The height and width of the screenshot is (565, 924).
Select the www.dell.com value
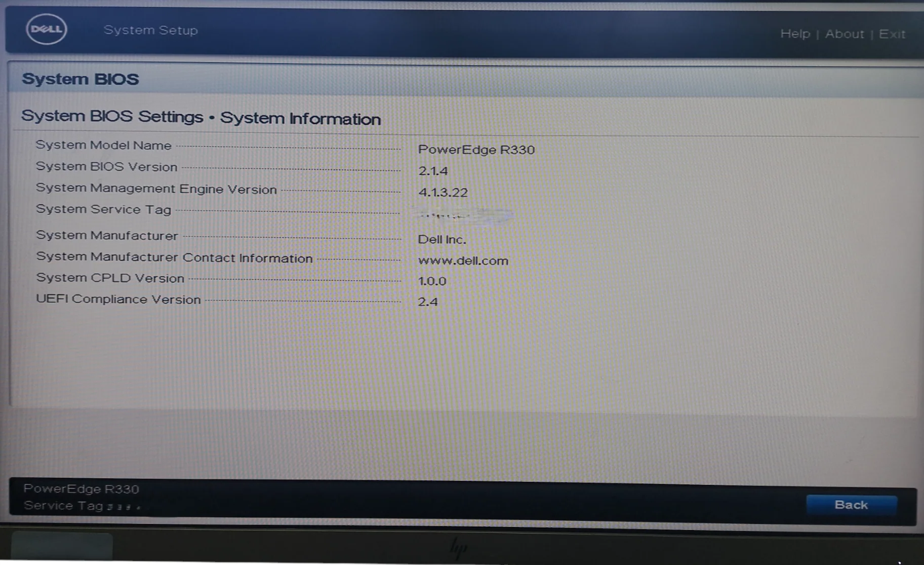(x=463, y=261)
